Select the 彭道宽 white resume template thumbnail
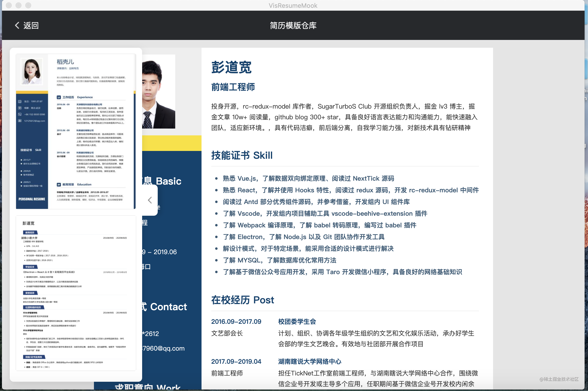Viewport: 588px width, 391px height. pyautogui.click(x=76, y=293)
